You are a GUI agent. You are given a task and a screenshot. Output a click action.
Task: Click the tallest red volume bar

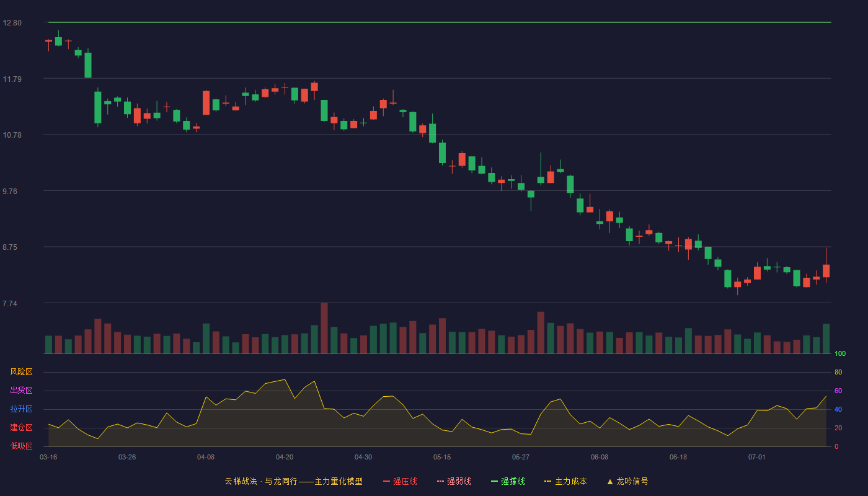(324, 328)
